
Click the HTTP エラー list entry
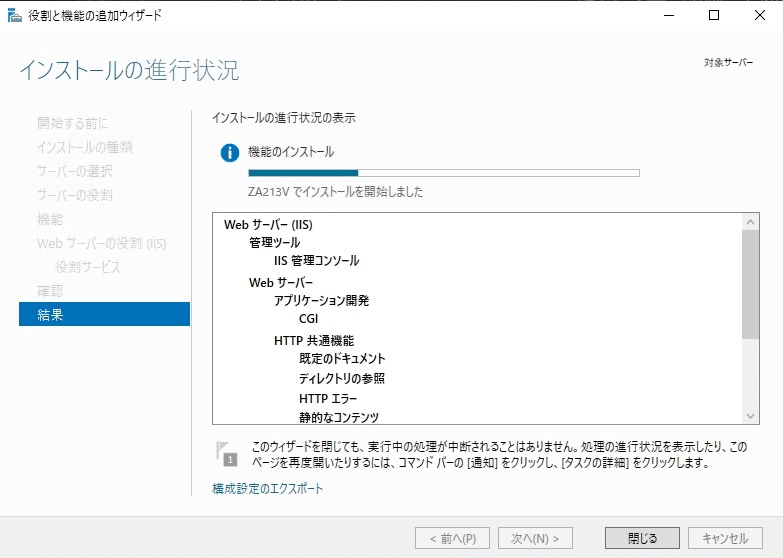[328, 399]
